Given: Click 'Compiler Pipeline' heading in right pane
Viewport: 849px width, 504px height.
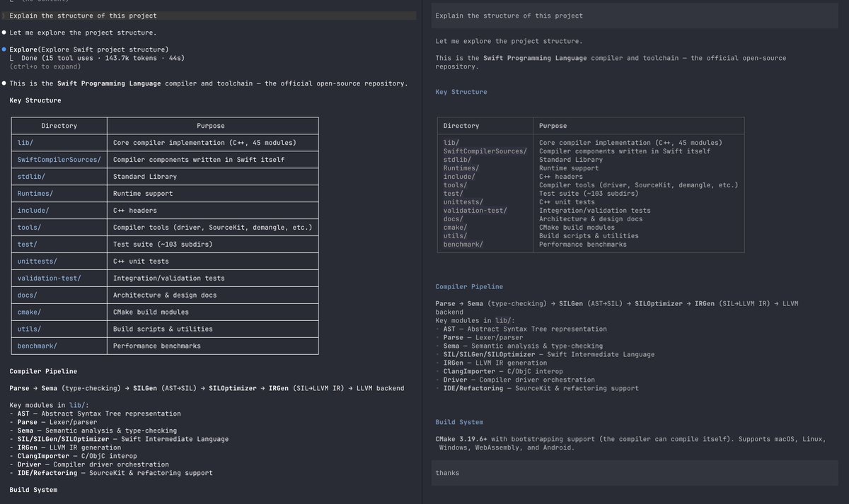Looking at the screenshot, I should [x=470, y=287].
